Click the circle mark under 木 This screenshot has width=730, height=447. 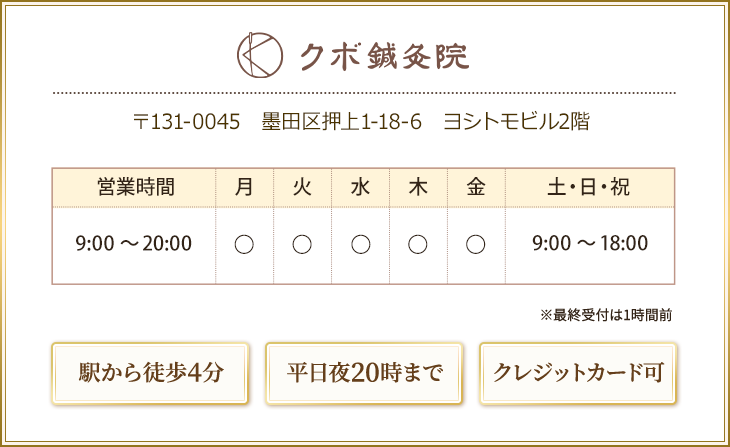point(418,244)
